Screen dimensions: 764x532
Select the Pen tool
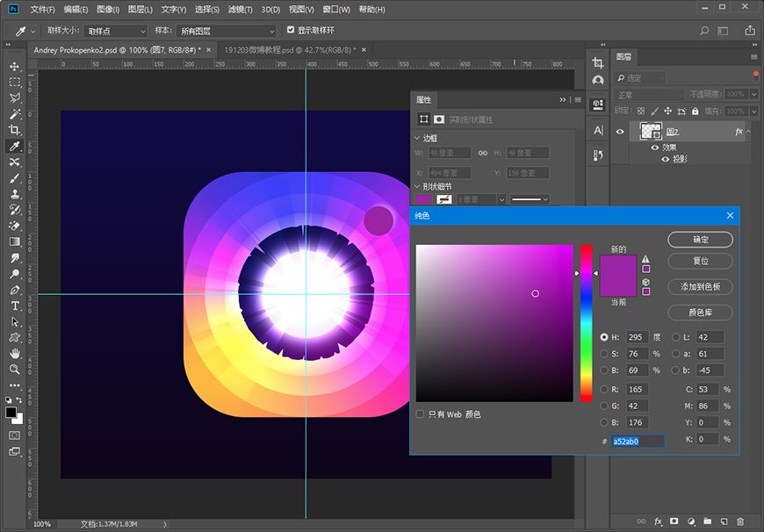coord(15,290)
